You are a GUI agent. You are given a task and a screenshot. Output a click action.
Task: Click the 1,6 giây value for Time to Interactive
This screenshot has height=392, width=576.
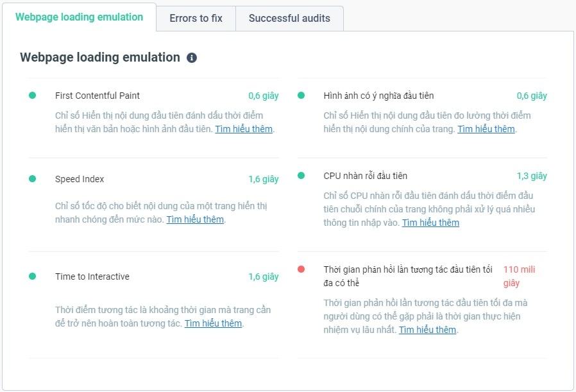click(x=264, y=277)
